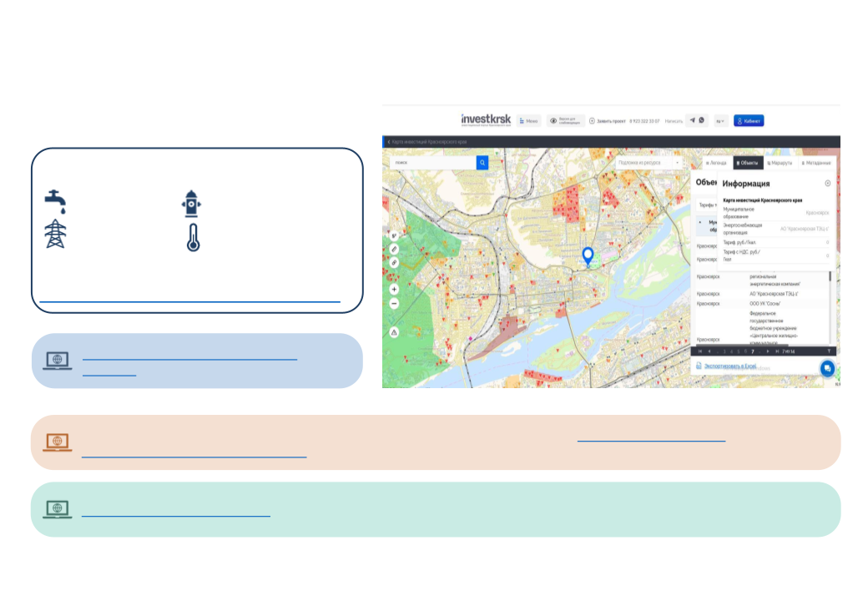The image size is (868, 601).
Task: Zoom in the map with plus button
Action: point(394,289)
